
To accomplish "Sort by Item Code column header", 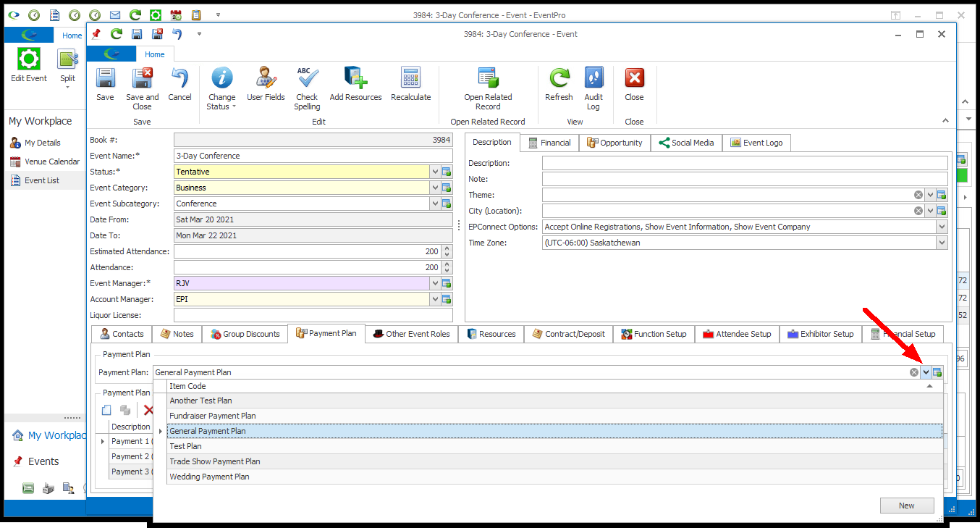I will coord(555,386).
